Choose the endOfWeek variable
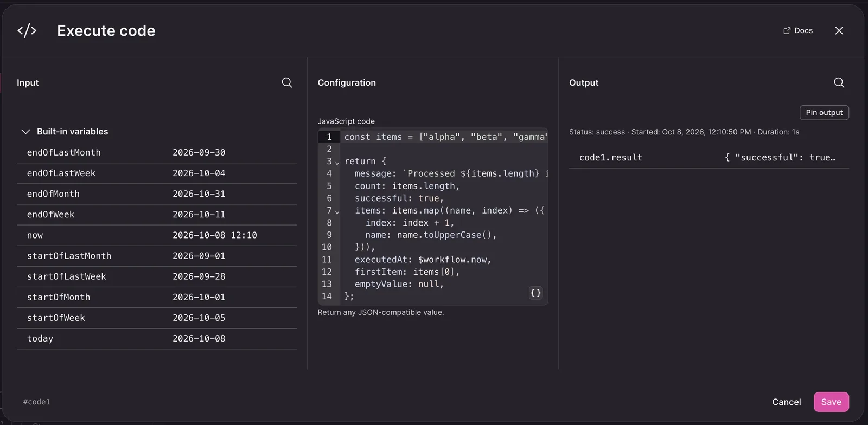868x425 pixels. 157,215
